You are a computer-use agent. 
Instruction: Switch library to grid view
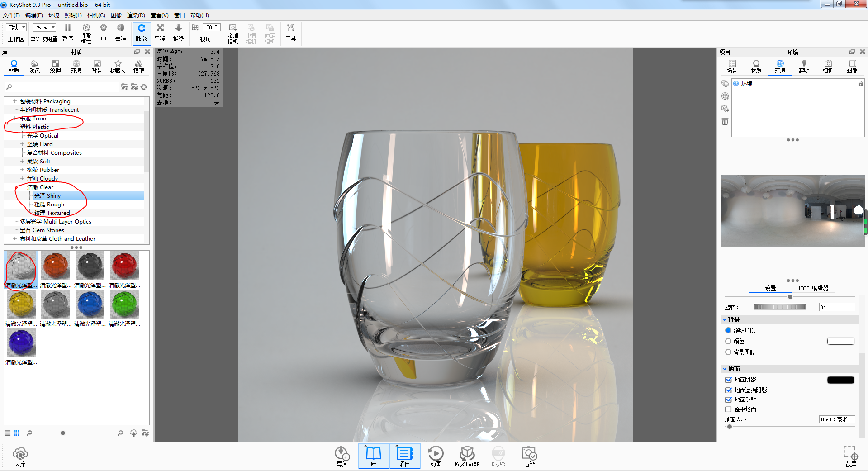[16, 433]
